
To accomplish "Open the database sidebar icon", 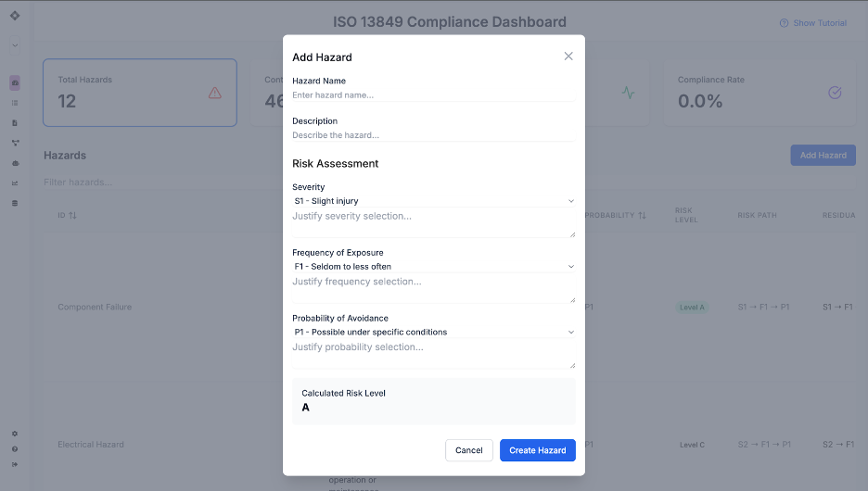I will click(x=15, y=203).
